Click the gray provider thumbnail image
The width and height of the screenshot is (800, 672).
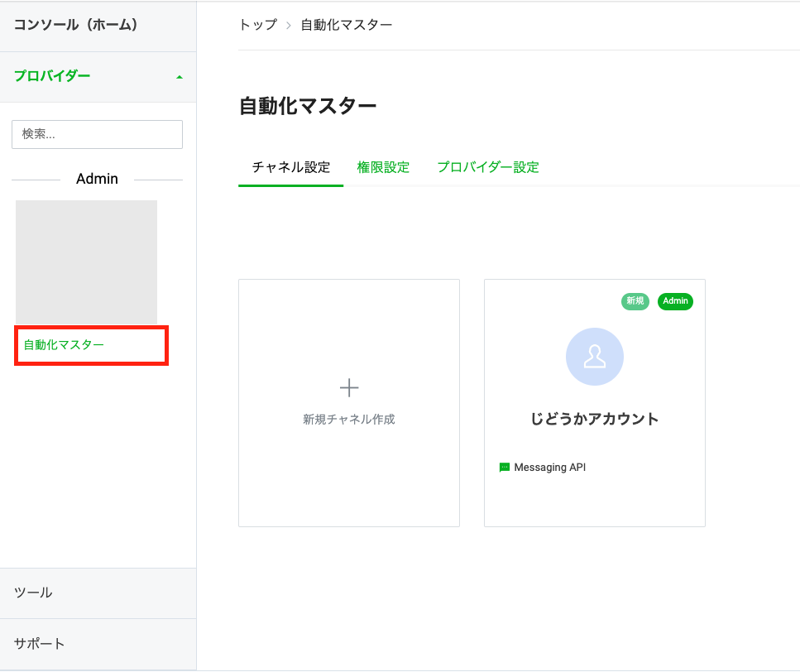point(86,262)
